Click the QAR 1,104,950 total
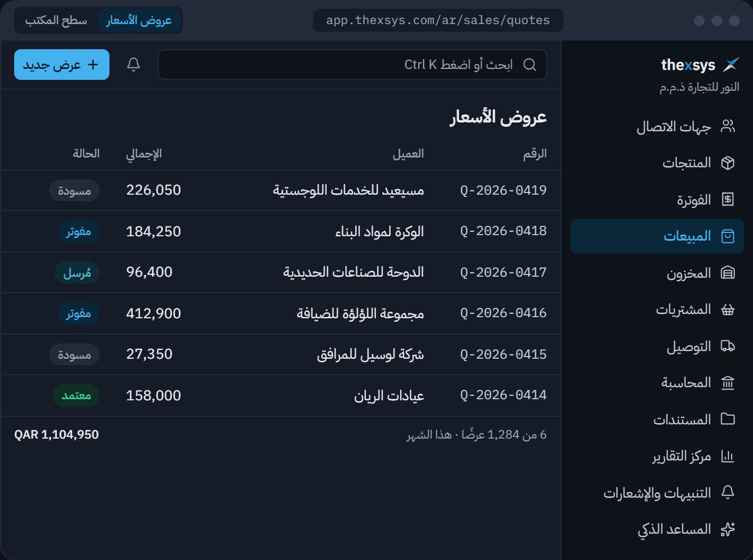This screenshot has height=560, width=753. [56, 435]
